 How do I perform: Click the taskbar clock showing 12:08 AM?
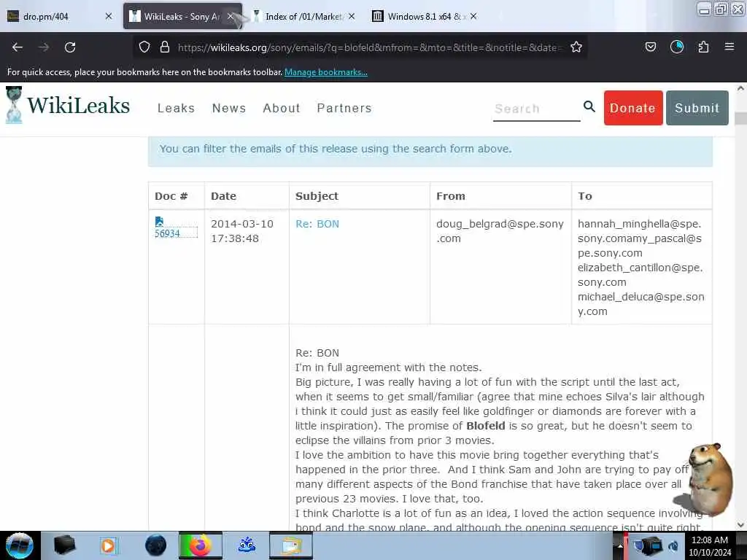click(x=710, y=546)
